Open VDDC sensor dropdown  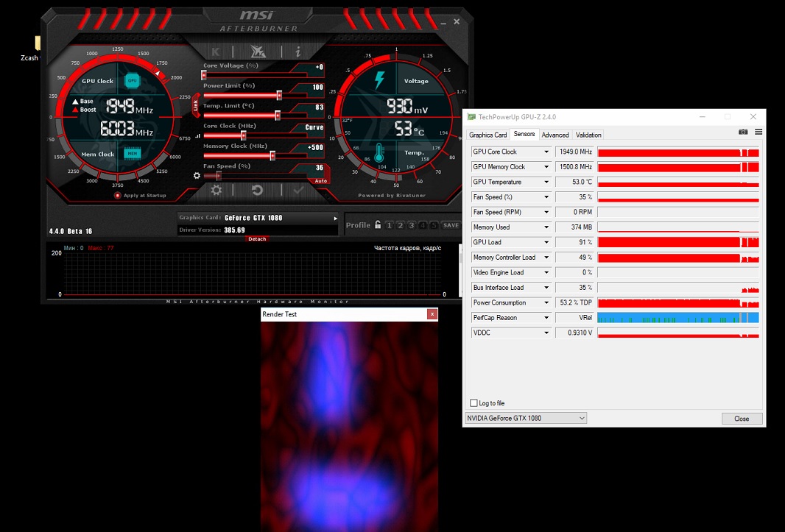546,333
